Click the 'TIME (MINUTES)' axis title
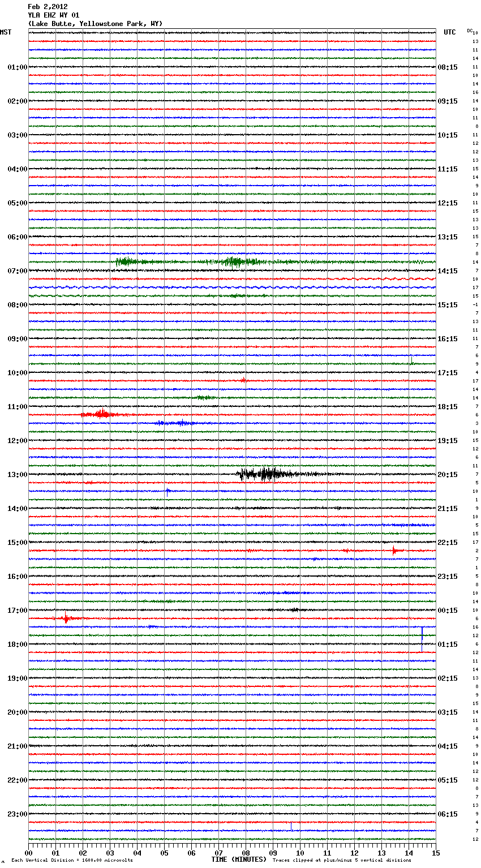 coord(239,860)
